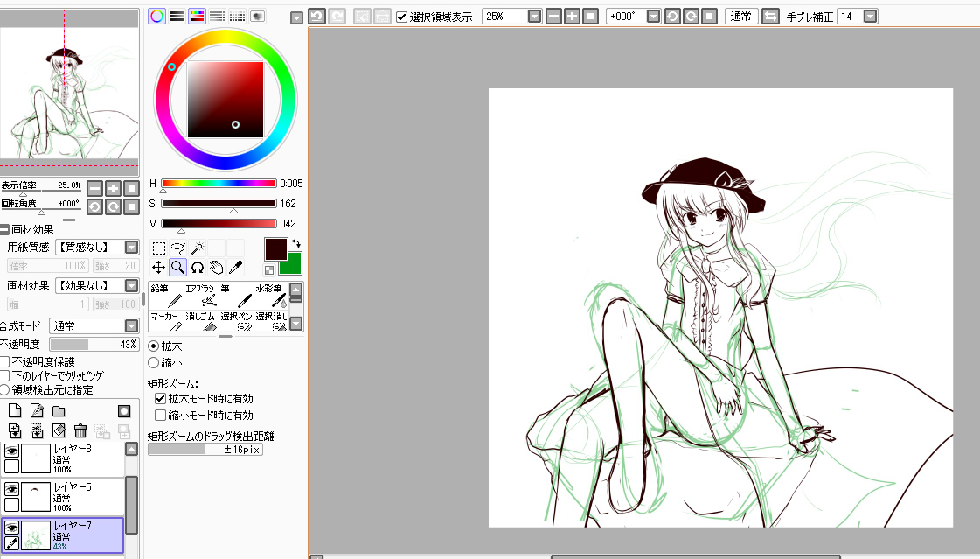Image resolution: width=980 pixels, height=559 pixels.
Task: Add a layer mask
Action: click(x=124, y=411)
